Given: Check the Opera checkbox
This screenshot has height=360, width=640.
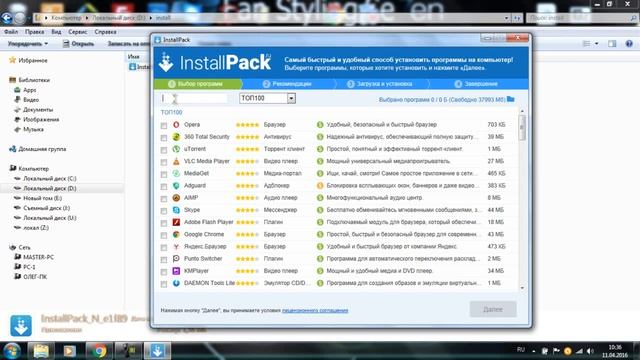Looking at the screenshot, I should coord(164,125).
